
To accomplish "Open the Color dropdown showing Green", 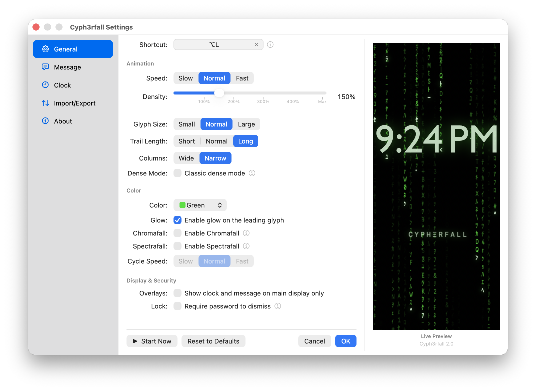I will (x=200, y=205).
